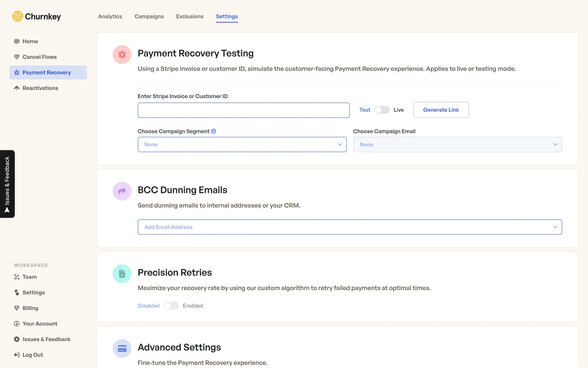This screenshot has width=588, height=368.
Task: Open Cancel Flows via its heart icon
Action: click(17, 57)
